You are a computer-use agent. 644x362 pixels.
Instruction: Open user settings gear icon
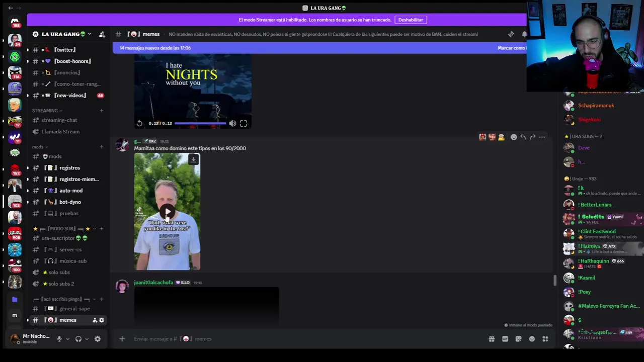click(x=98, y=339)
